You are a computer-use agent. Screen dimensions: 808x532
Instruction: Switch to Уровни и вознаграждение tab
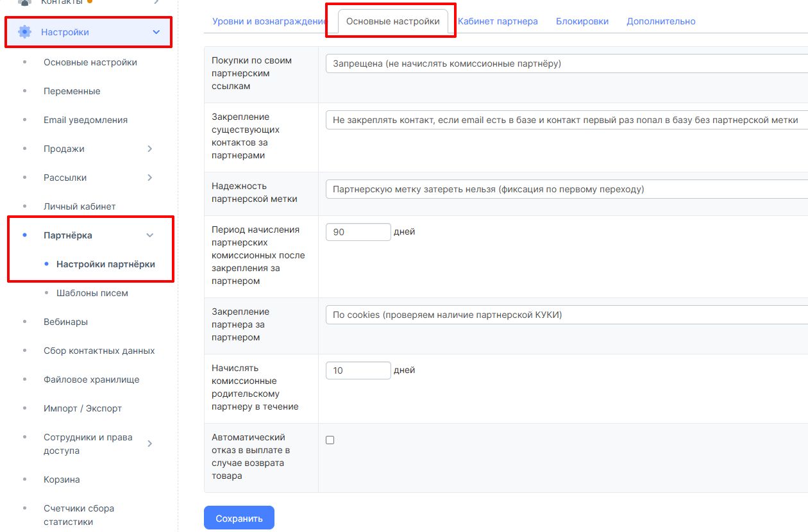tap(269, 21)
